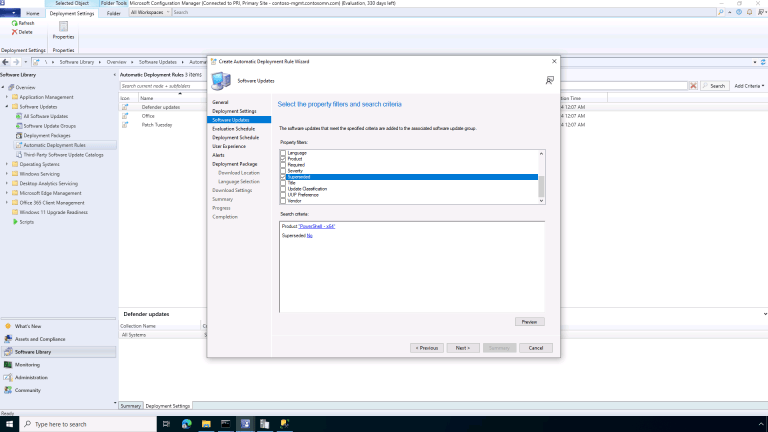This screenshot has height=432, width=768.
Task: Expand the Application Management tree node
Action: [7, 97]
